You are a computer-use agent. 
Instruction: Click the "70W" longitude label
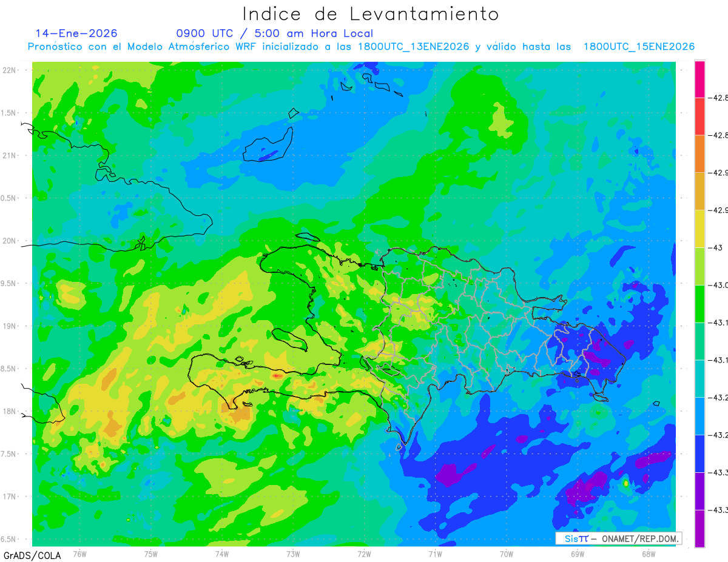[507, 554]
